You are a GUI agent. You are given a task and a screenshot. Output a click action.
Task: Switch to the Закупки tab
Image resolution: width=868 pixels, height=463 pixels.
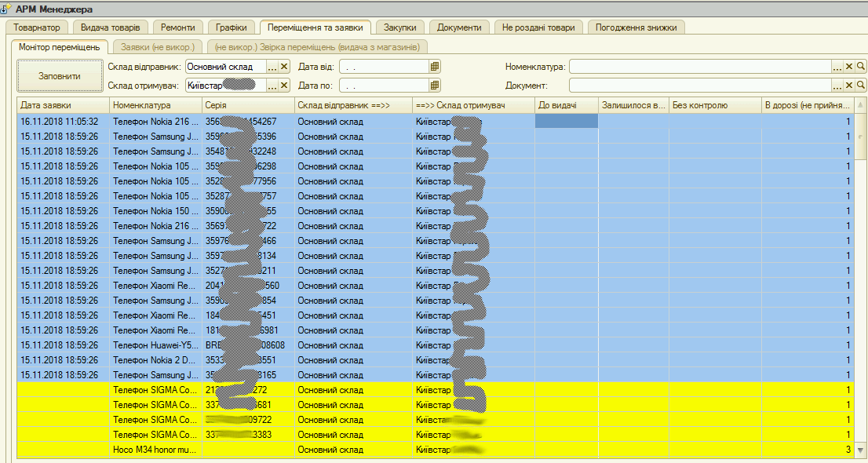pyautogui.click(x=399, y=27)
